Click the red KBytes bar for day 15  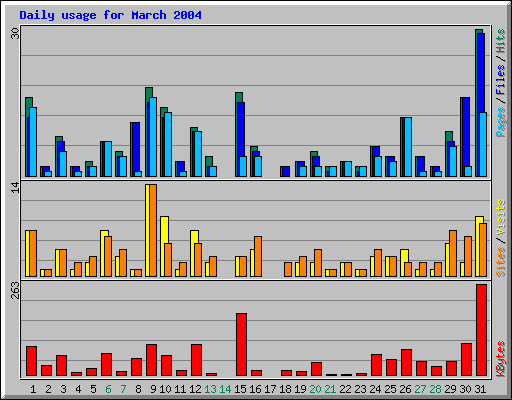click(x=241, y=344)
